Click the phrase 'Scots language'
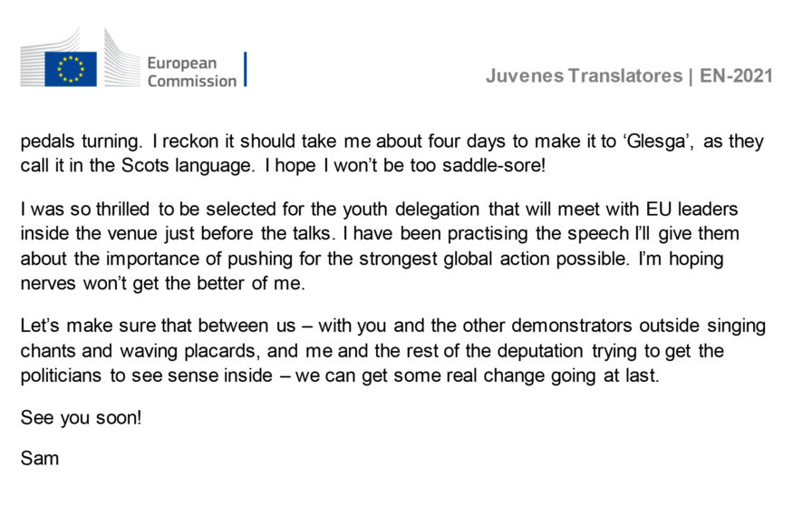Screen dimensions: 812x517 (x=187, y=166)
